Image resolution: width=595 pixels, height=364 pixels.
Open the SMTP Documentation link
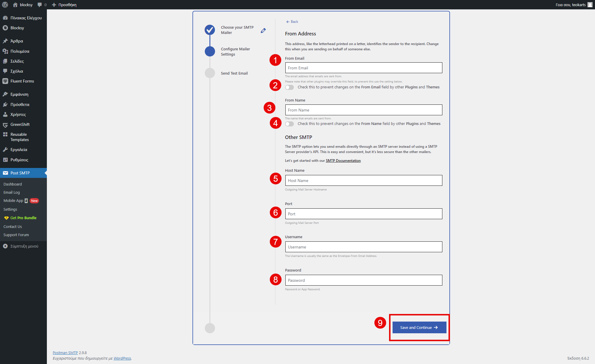[x=343, y=161]
